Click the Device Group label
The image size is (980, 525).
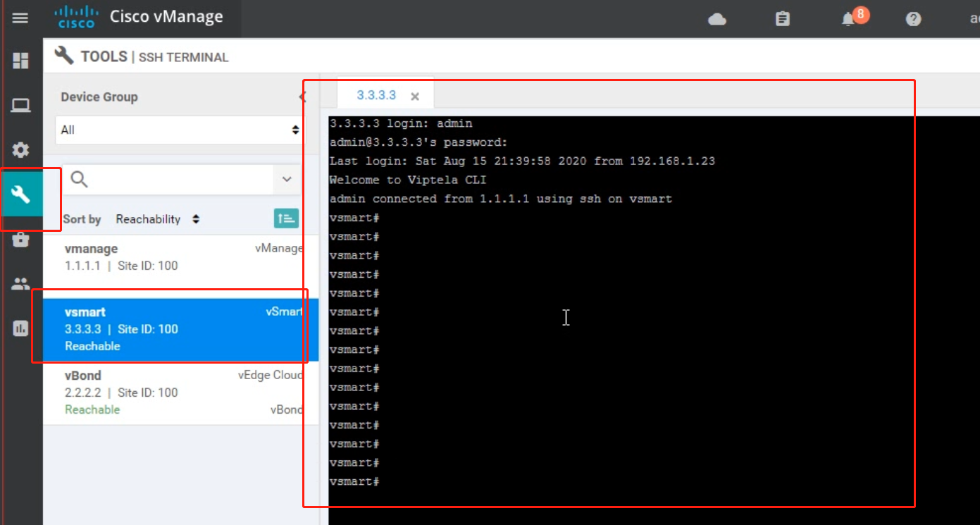tap(99, 97)
